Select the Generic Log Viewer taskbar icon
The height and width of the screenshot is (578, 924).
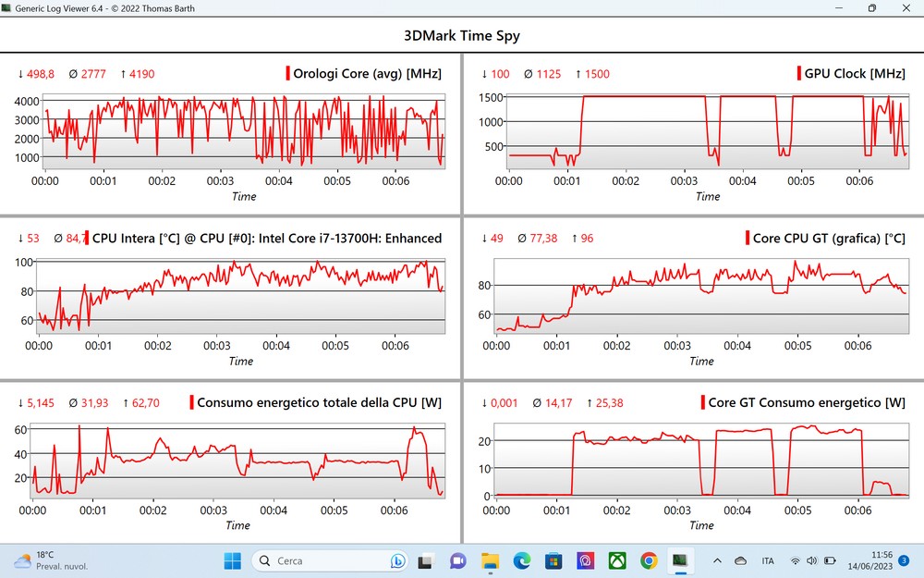coord(680,560)
